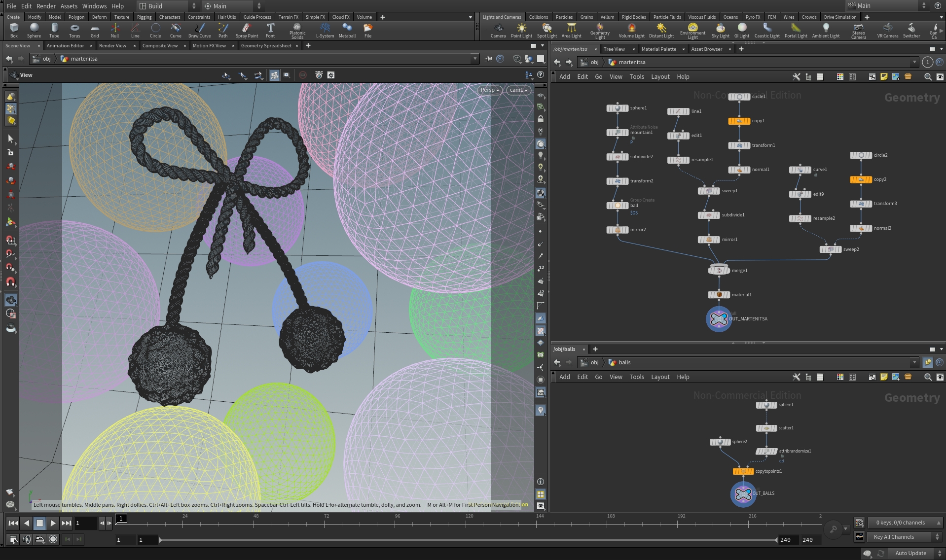Select the Switcher shelf tool
Viewport: 946px width, 560px height.
tap(911, 31)
